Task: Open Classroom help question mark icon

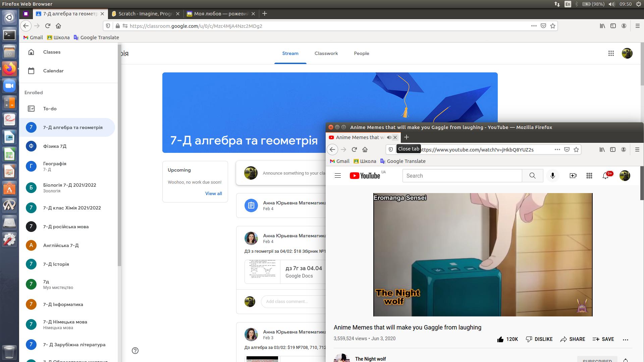Action: tap(135, 351)
